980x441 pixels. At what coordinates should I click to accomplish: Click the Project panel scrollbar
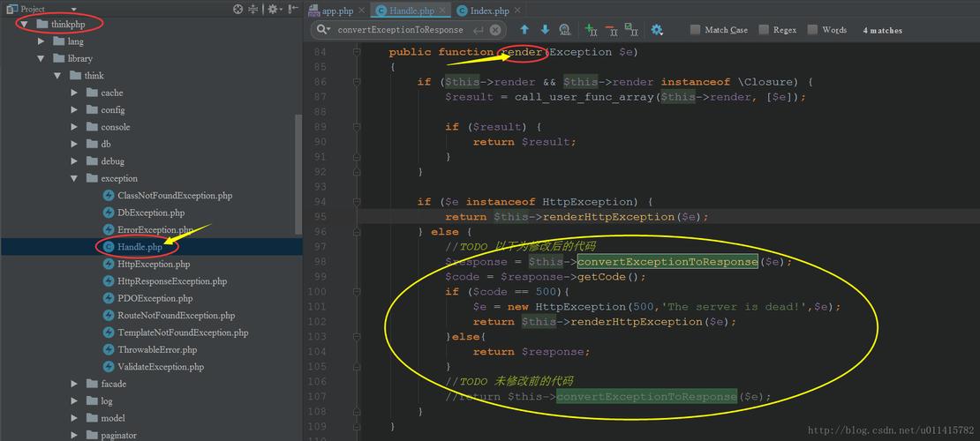click(x=298, y=175)
